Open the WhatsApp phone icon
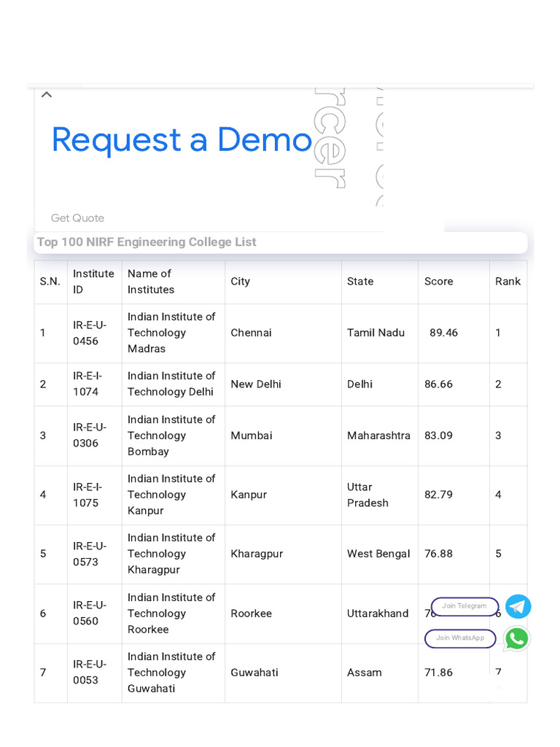The width and height of the screenshot is (560, 747). 517,638
